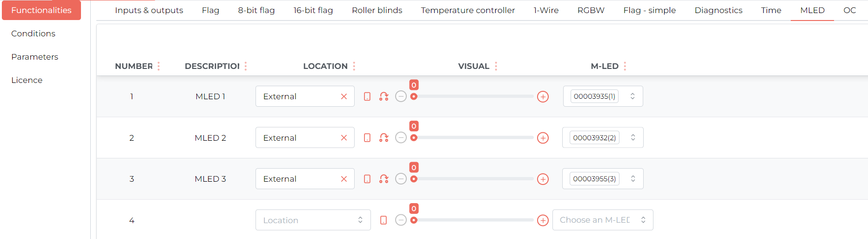Open LOCATION column options menu dots
868x239 pixels.
354,66
